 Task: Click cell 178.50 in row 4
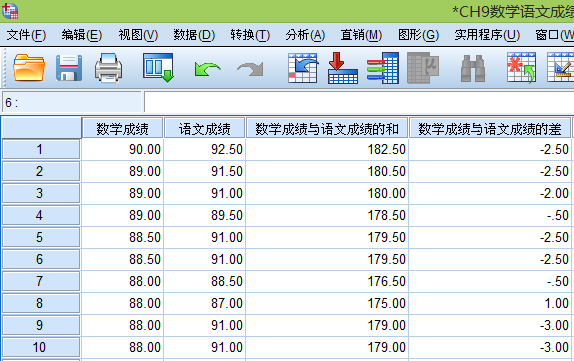[x=327, y=215]
